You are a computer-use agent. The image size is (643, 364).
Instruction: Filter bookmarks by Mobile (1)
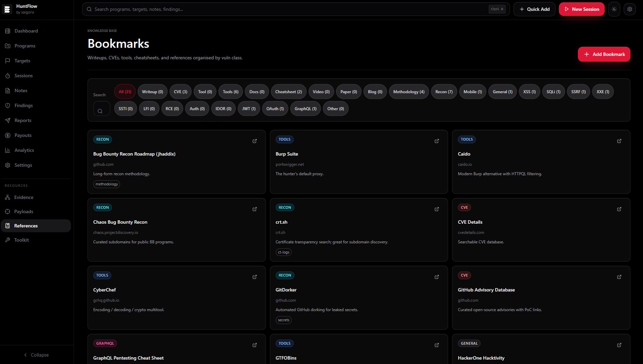[x=473, y=92]
